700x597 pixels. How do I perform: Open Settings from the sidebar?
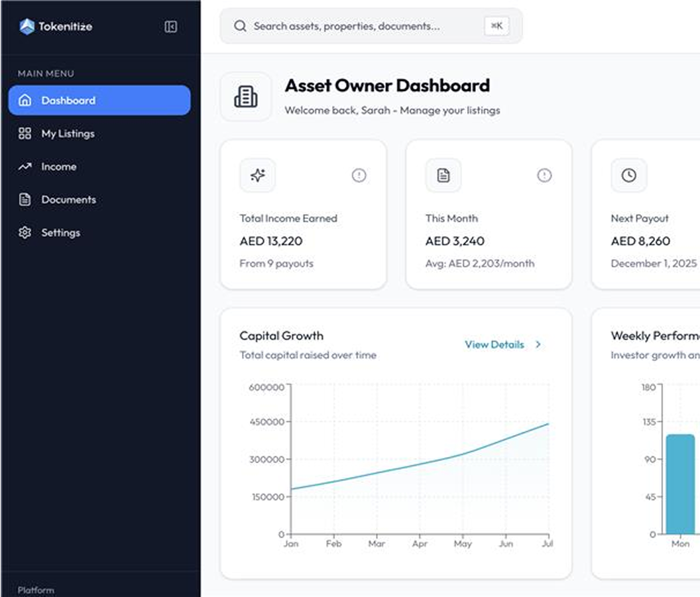pos(60,233)
